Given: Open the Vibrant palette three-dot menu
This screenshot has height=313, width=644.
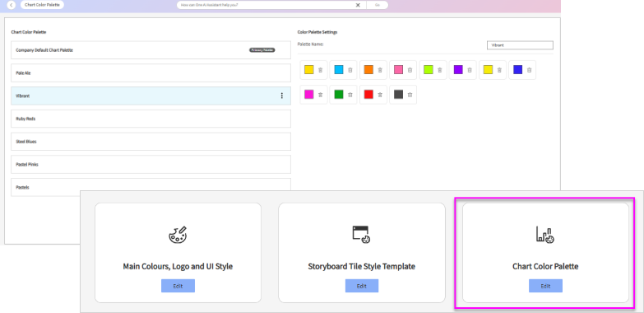Looking at the screenshot, I should click(282, 96).
